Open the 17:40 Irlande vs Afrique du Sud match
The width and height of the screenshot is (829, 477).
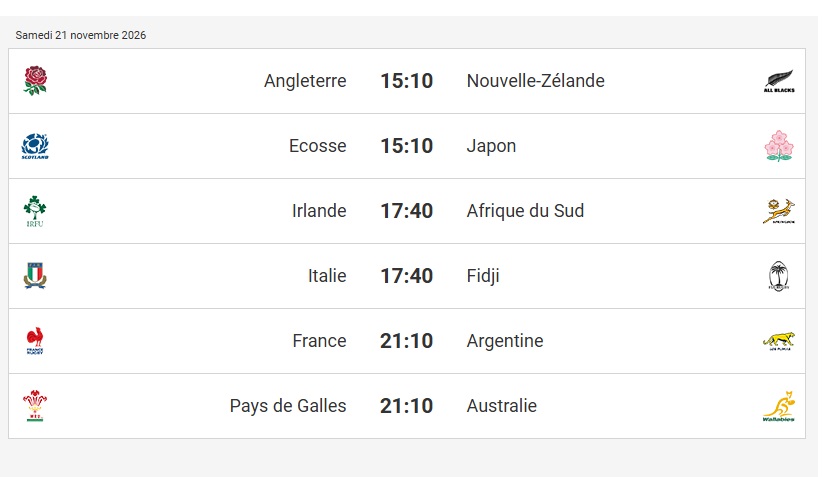pos(407,211)
